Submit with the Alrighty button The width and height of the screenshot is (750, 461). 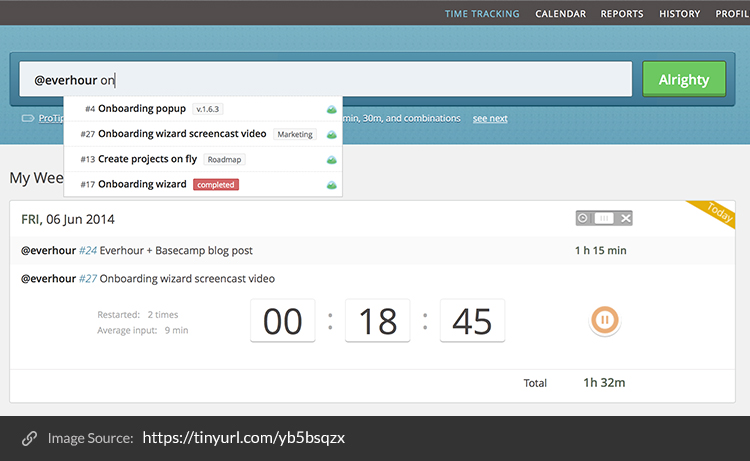(684, 79)
